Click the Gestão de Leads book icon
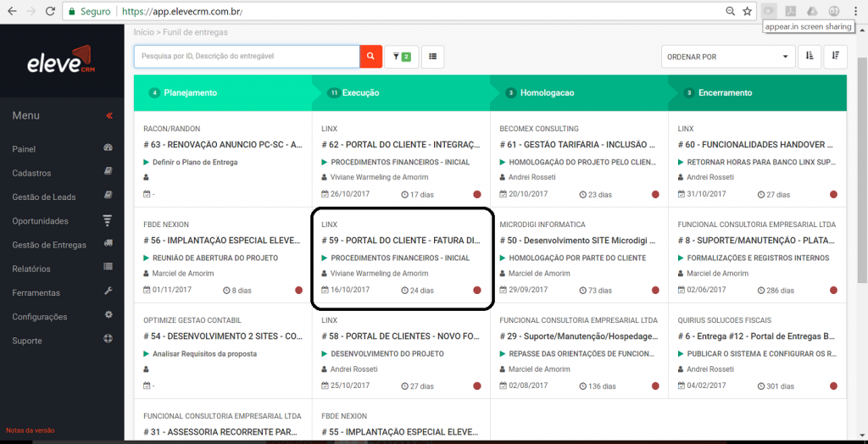The image size is (868, 444). point(108,196)
